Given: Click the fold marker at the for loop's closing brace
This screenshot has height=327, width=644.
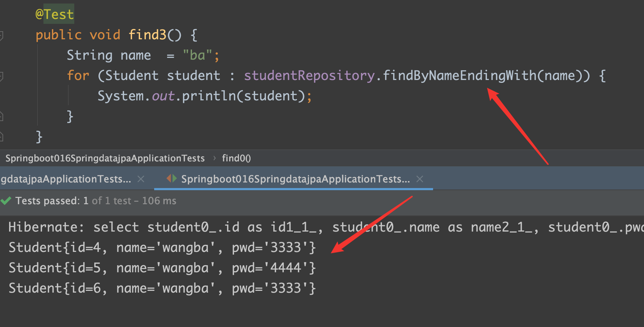Looking at the screenshot, I should pyautogui.click(x=1, y=116).
